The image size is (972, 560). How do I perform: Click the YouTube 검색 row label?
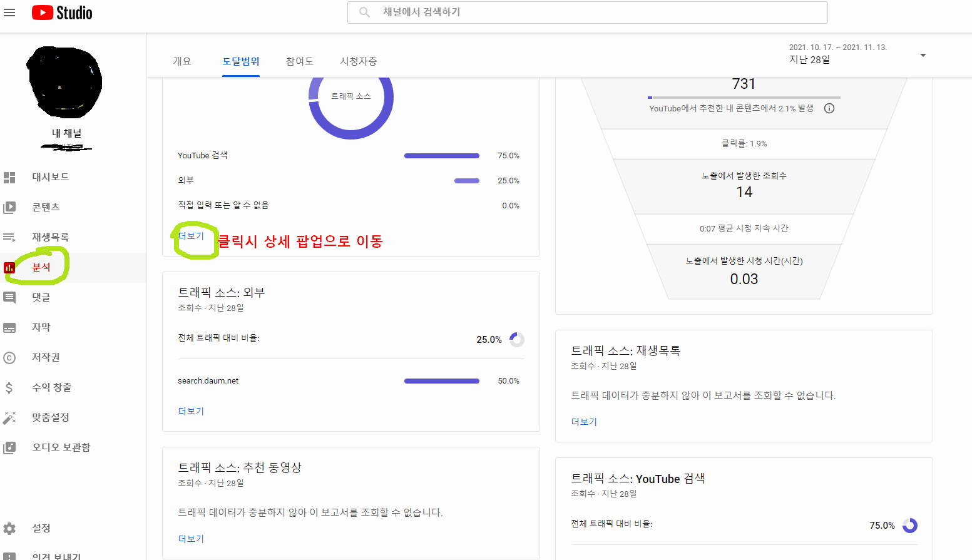click(203, 155)
